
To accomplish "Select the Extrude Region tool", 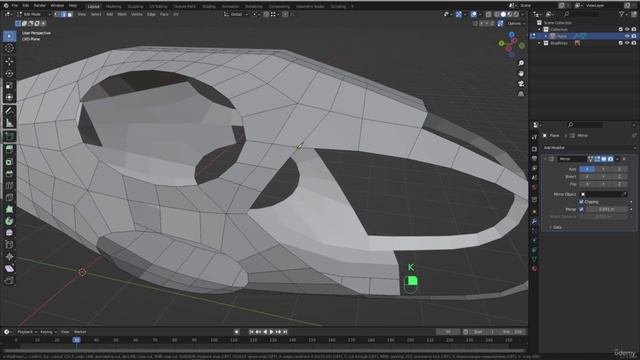I will (9, 149).
